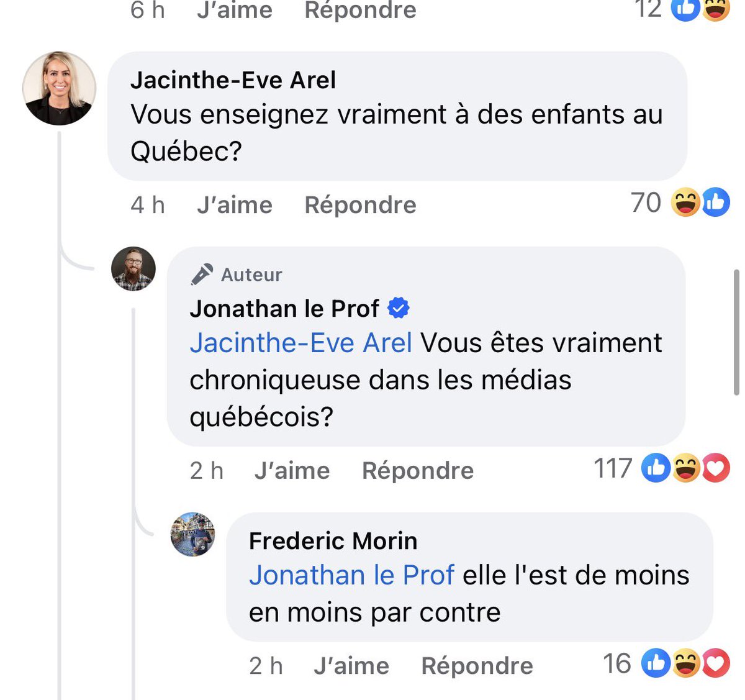Image resolution: width=745 pixels, height=700 pixels.
Task: Click the laughing emoji on Jacinthe-Eve's comment
Action: [686, 203]
